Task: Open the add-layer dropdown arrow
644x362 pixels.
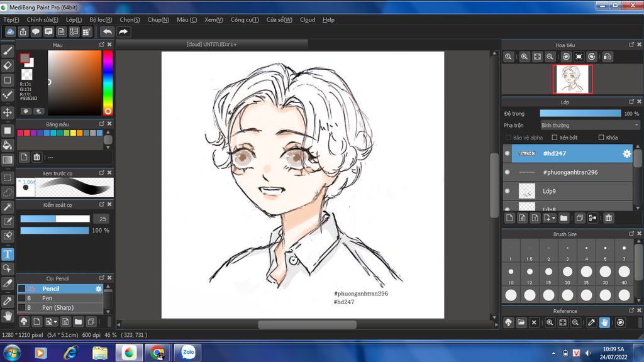Action: click(x=553, y=218)
